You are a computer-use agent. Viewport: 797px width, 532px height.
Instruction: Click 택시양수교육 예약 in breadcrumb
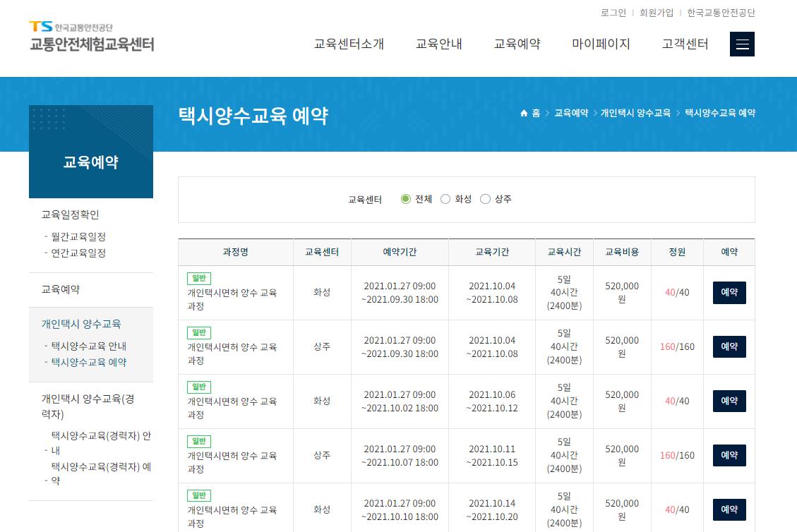[720, 113]
